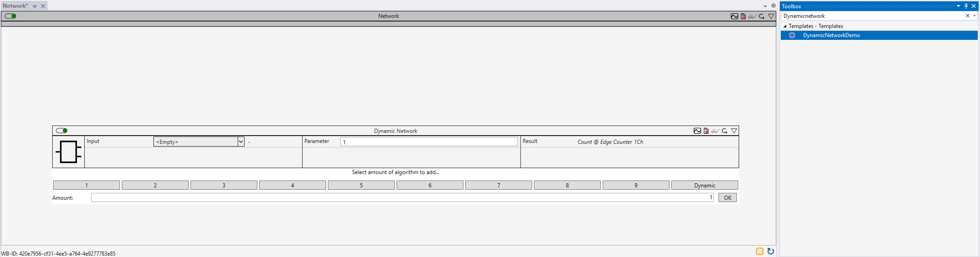Image resolution: width=980 pixels, height=257 pixels.
Task: Click the WB-ID status text
Action: tap(58, 253)
